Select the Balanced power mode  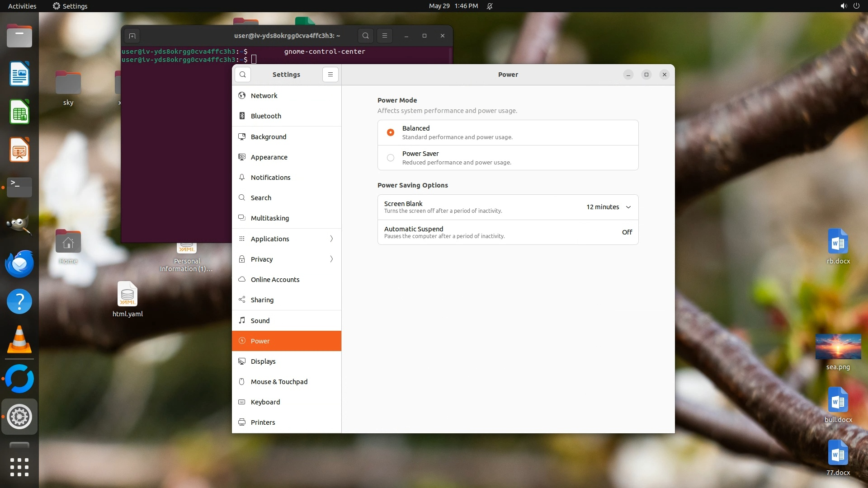391,132
